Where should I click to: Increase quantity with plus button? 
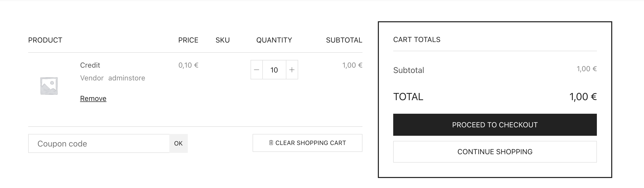[x=292, y=70]
